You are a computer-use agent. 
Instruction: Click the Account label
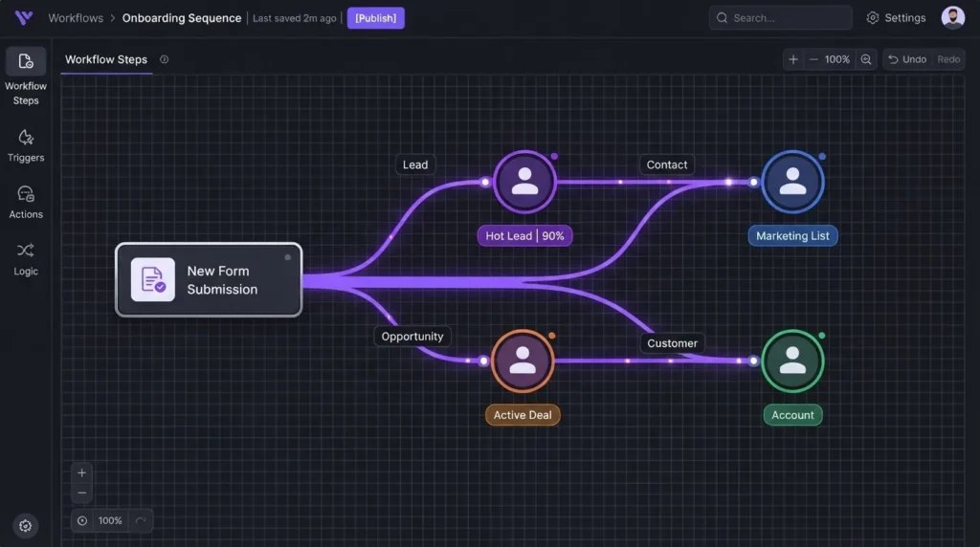coord(792,415)
